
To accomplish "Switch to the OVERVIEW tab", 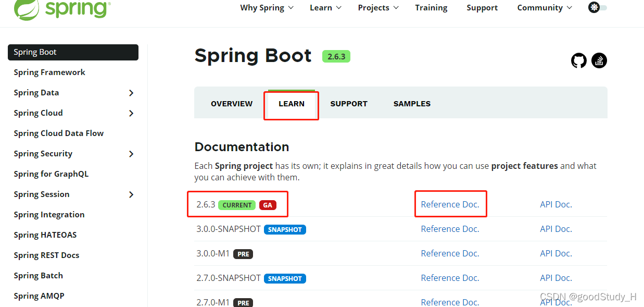I will click(x=232, y=104).
